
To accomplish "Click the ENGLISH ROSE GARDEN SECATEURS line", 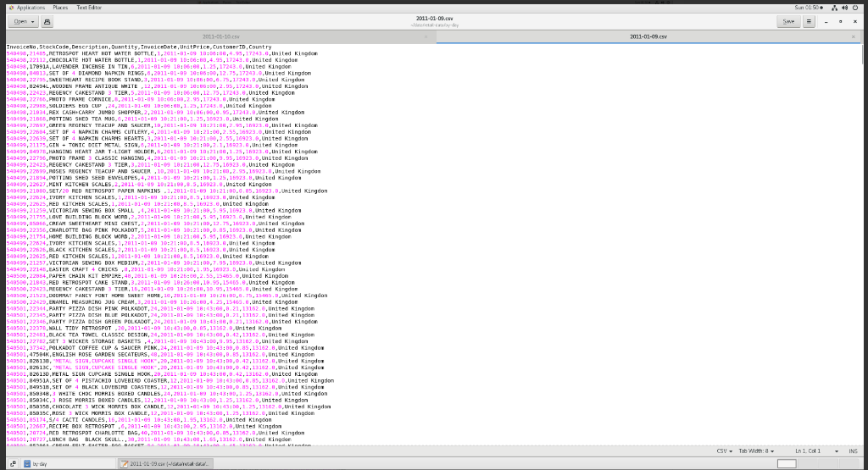I will pyautogui.click(x=159, y=355).
